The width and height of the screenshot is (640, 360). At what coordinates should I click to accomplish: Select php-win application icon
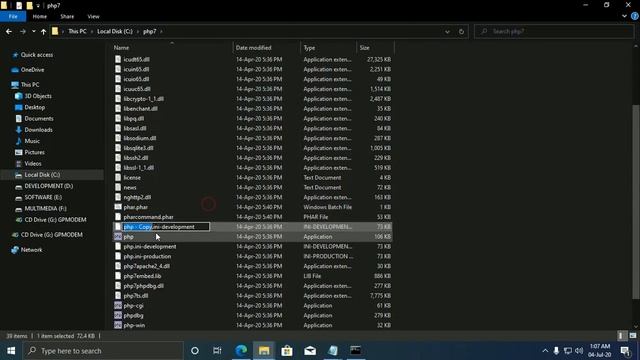[118, 325]
